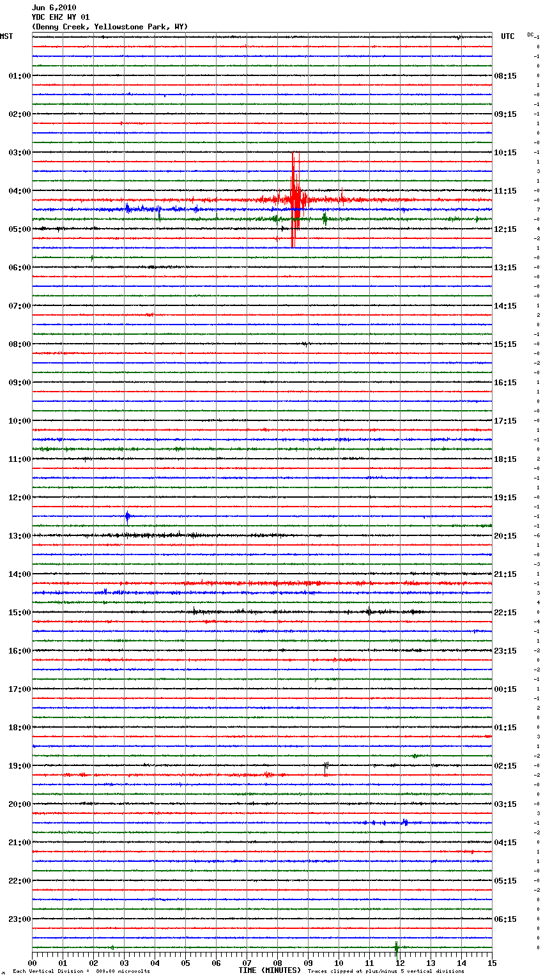
Task: Click the 19:00 MST time label
Action: point(19,766)
